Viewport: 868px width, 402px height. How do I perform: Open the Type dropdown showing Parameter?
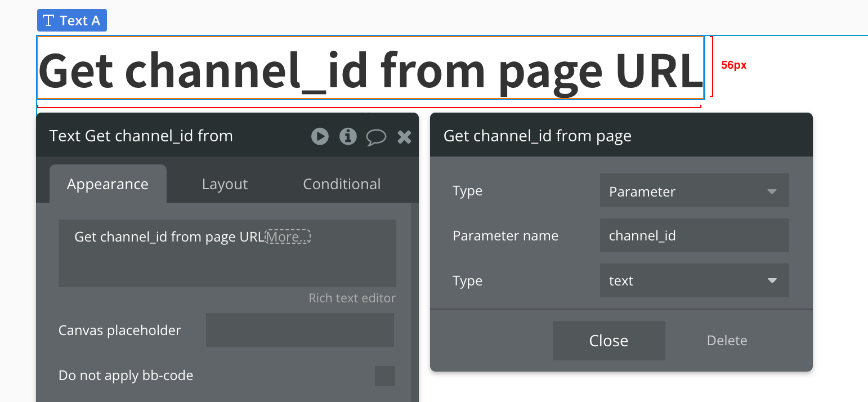693,191
